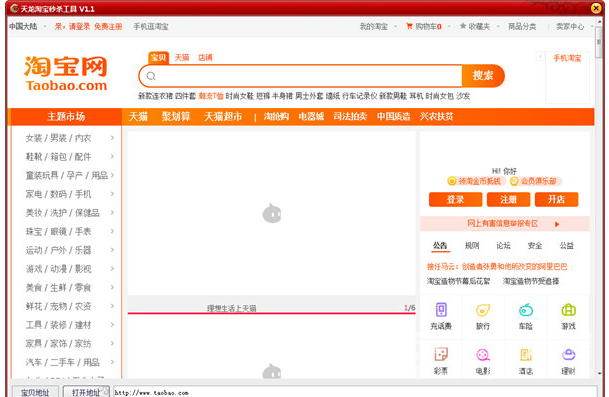Click the 彩票 lottery icon
The image size is (609, 397).
(441, 354)
